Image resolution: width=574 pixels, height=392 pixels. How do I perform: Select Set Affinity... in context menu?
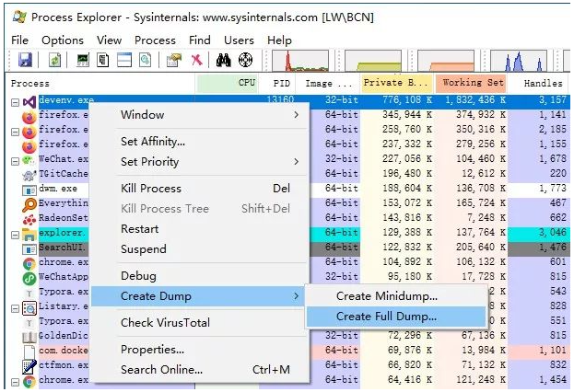coord(200,142)
